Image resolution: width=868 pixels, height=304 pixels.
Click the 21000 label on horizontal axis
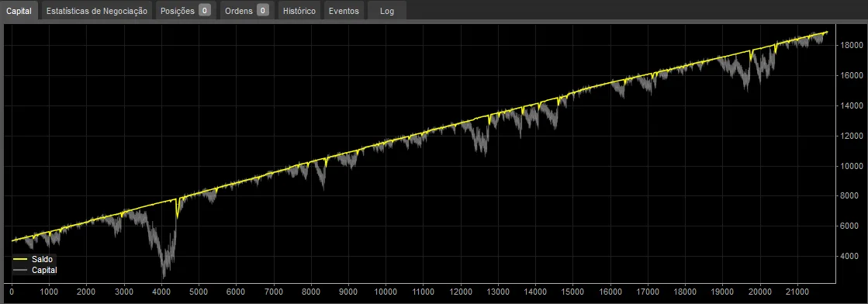click(797, 292)
